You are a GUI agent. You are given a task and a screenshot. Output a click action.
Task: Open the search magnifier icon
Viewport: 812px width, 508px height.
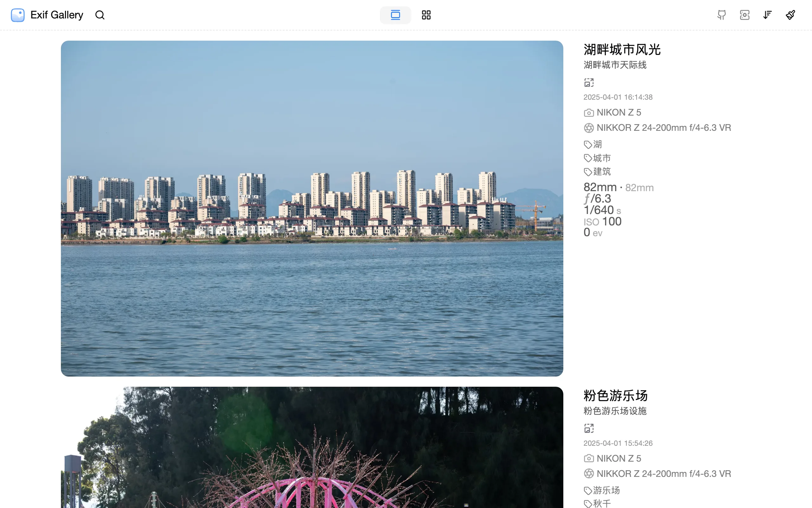pyautogui.click(x=100, y=15)
